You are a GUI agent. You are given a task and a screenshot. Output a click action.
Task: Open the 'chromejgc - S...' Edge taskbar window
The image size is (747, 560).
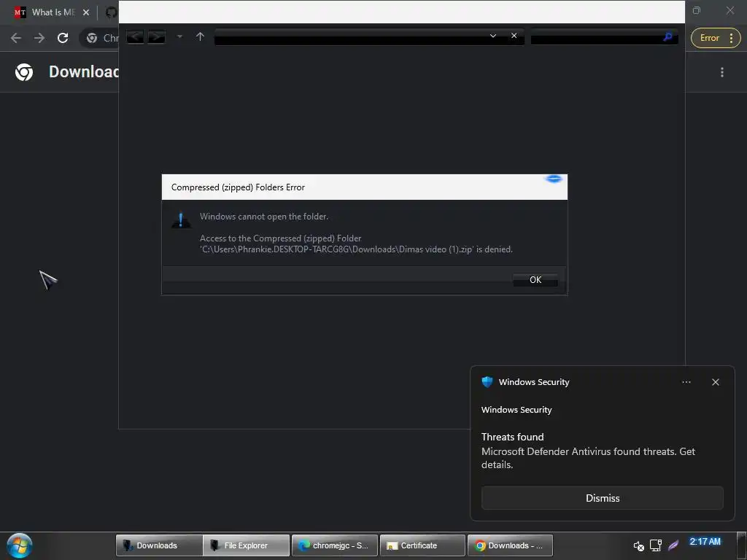334,545
